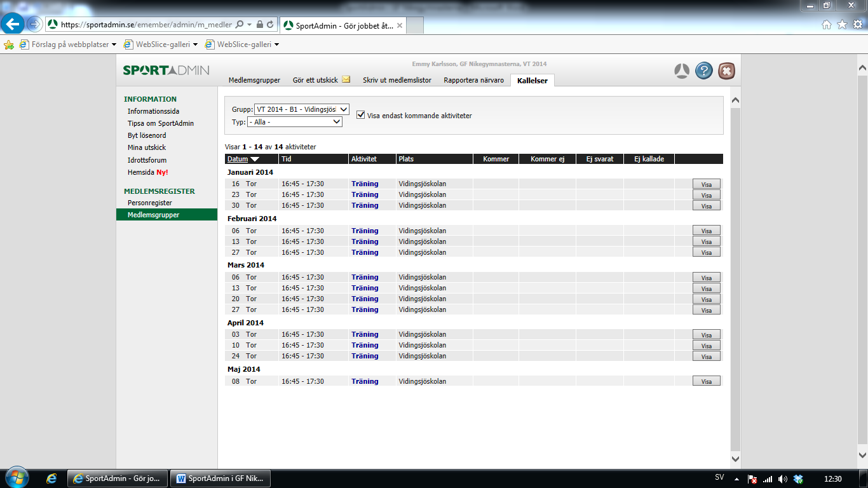
Task: Click the network signal tray icon
Action: coord(768,478)
